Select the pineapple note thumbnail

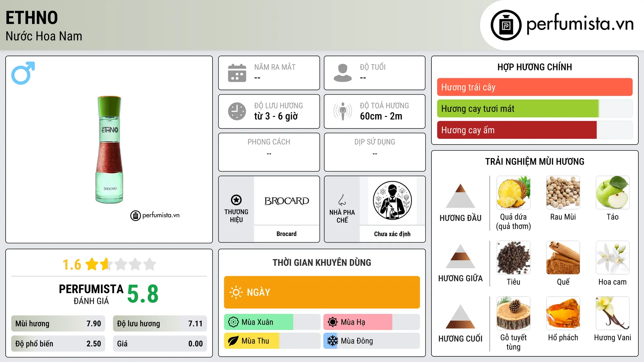pos(514,193)
